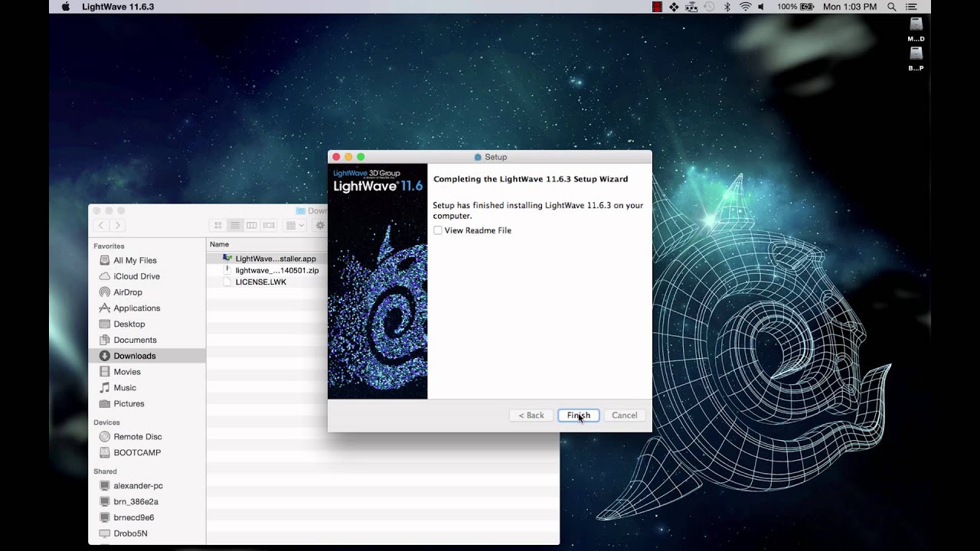
Task: Go forward in Finder window
Action: pyautogui.click(x=117, y=225)
